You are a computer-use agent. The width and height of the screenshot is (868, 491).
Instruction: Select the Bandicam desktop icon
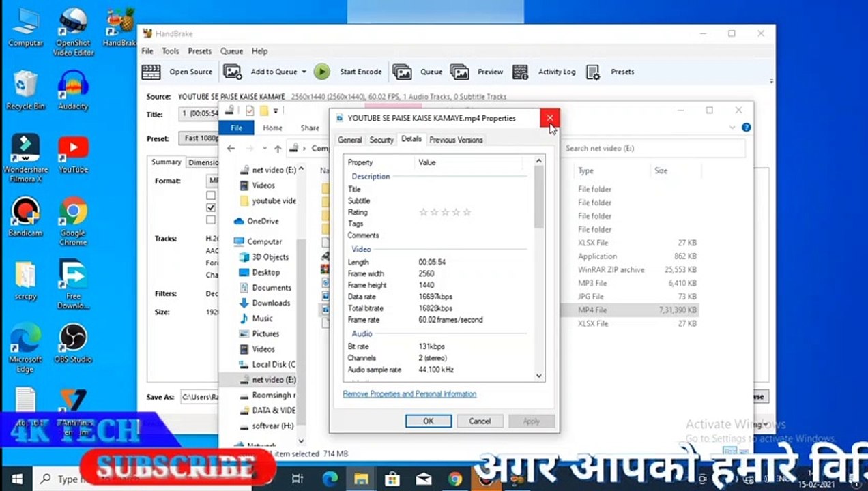pos(25,218)
